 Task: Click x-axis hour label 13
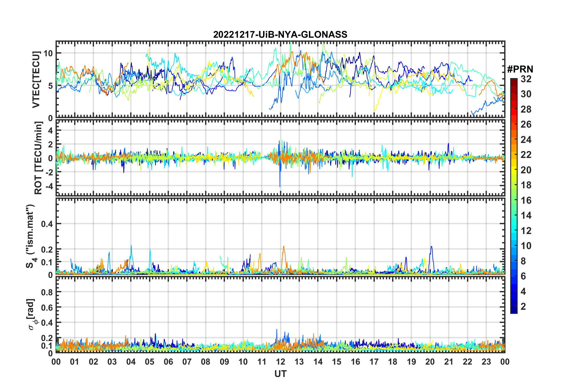pos(299,361)
